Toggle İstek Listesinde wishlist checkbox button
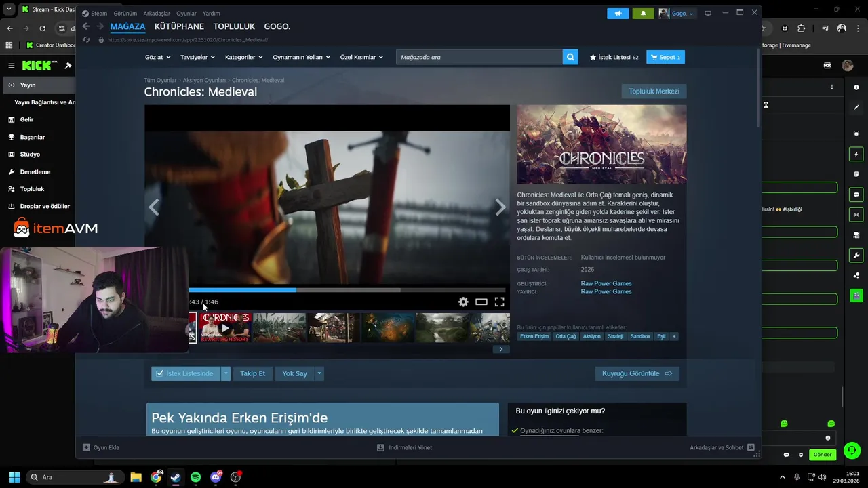 (x=186, y=373)
